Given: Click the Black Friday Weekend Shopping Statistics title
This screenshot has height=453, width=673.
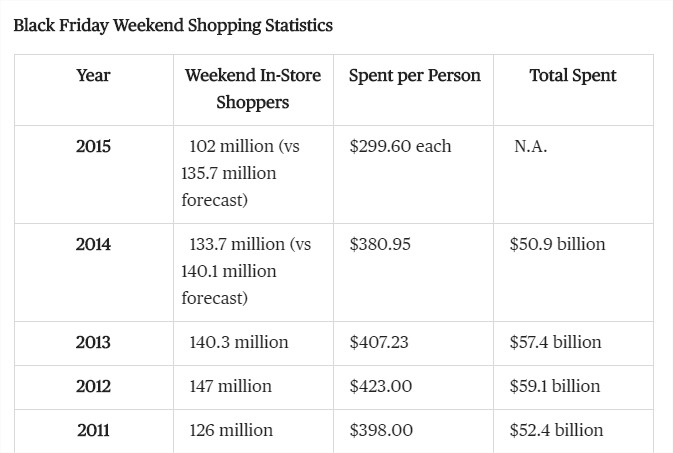Looking at the screenshot, I should [173, 25].
